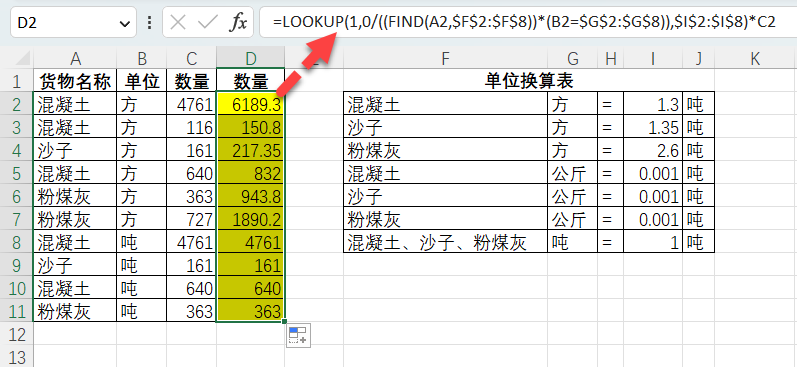This screenshot has width=797, height=367.
Task: Click cell J2 containing 吨
Action: tap(699, 104)
